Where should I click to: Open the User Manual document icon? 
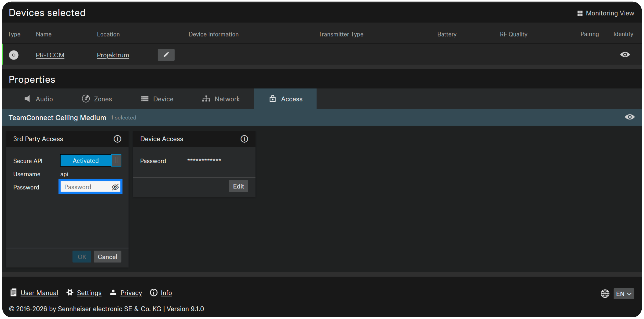(14, 293)
